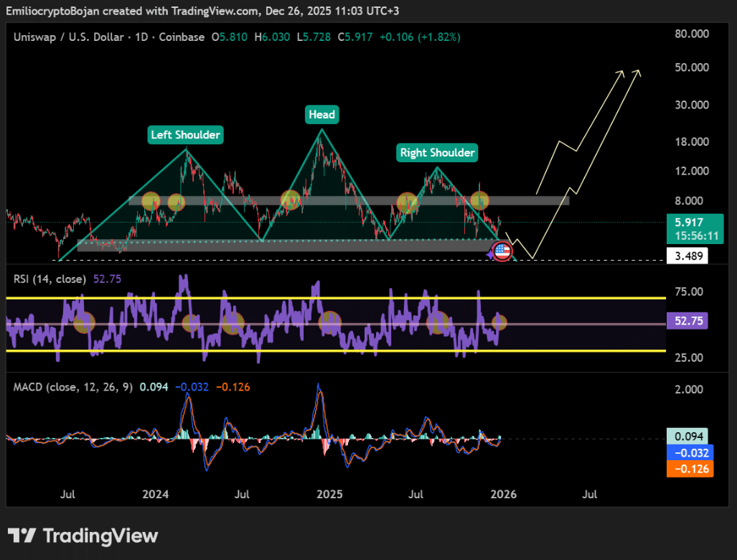Click the purple sparkle icon beside the flag

[490, 253]
